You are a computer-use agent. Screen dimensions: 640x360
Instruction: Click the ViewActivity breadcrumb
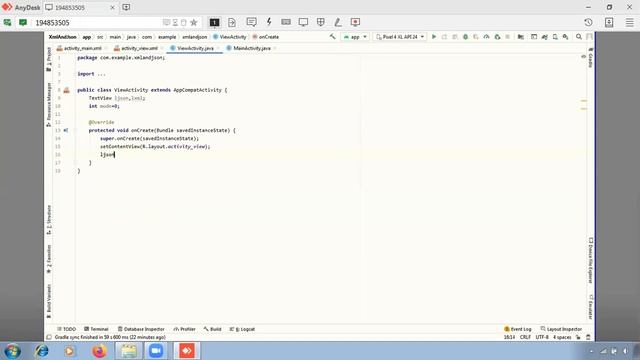pyautogui.click(x=230, y=37)
